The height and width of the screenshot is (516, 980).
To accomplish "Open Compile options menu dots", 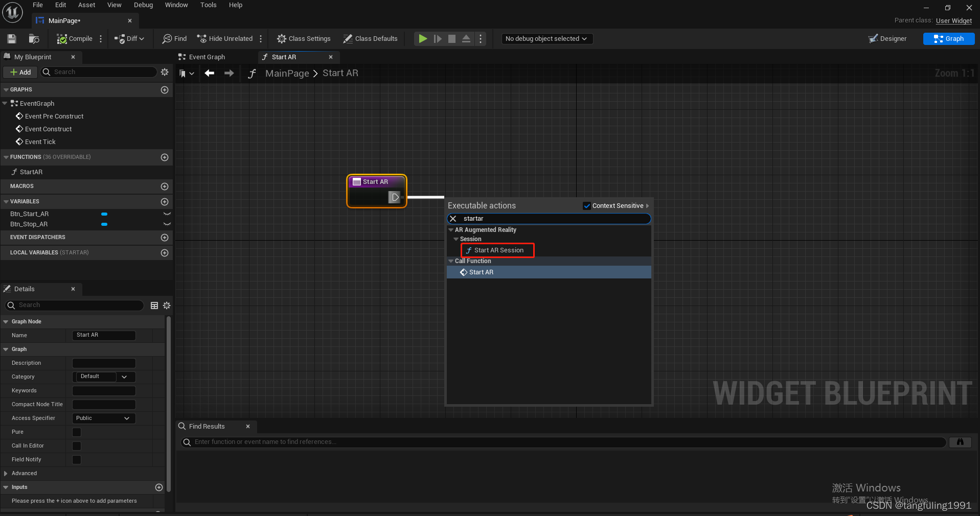I will click(x=101, y=39).
